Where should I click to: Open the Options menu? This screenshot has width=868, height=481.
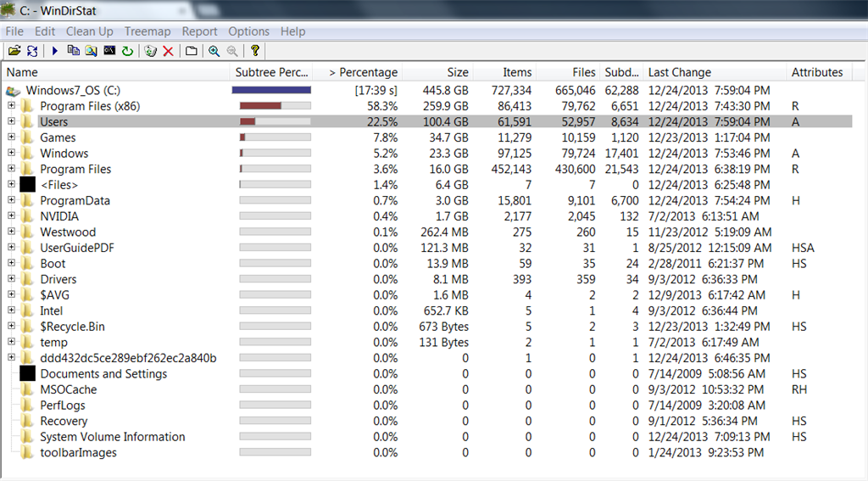248,31
